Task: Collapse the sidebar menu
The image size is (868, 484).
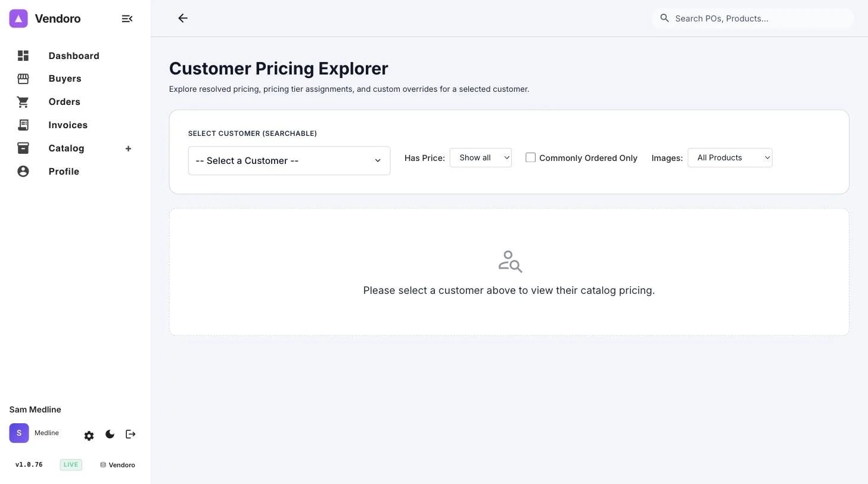Action: pyautogui.click(x=127, y=18)
